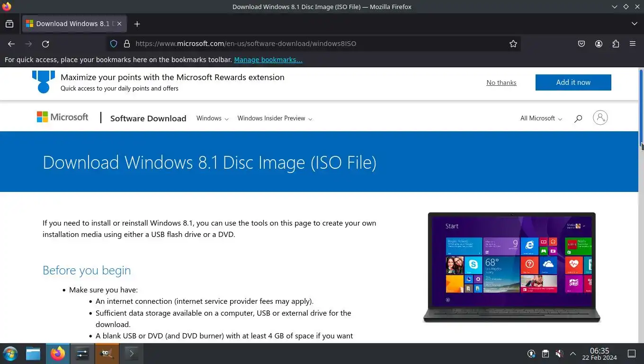Expand the Windows navigation menu
Screen dimensions: 644x364
pyautogui.click(x=213, y=118)
